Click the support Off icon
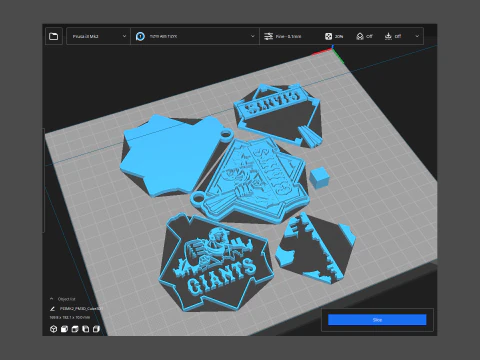 pyautogui.click(x=360, y=36)
